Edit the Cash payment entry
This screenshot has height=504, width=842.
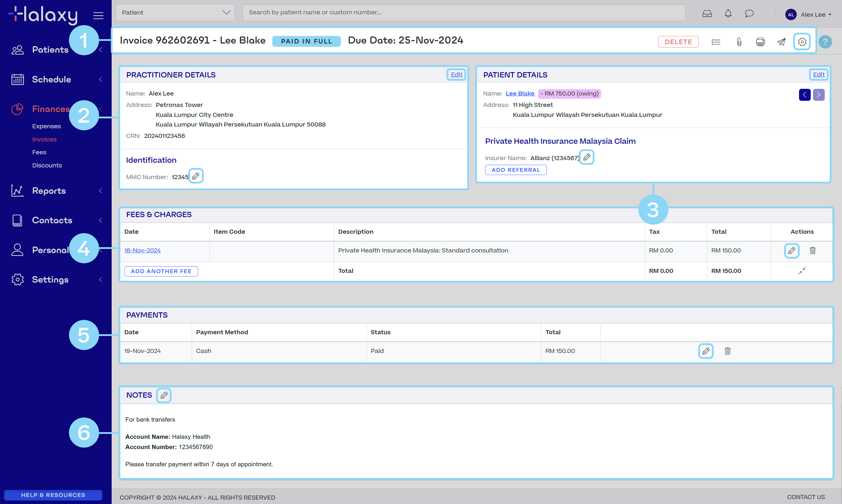[706, 351]
